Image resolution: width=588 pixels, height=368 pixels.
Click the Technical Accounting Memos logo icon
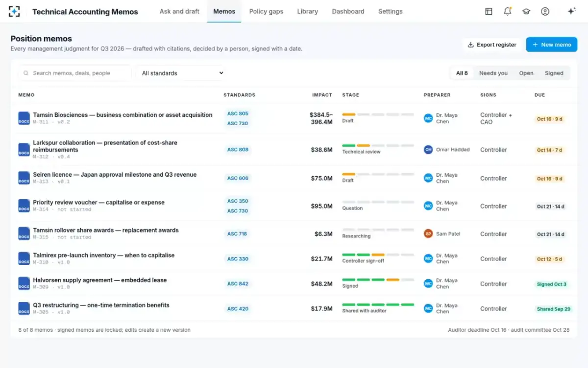point(14,11)
